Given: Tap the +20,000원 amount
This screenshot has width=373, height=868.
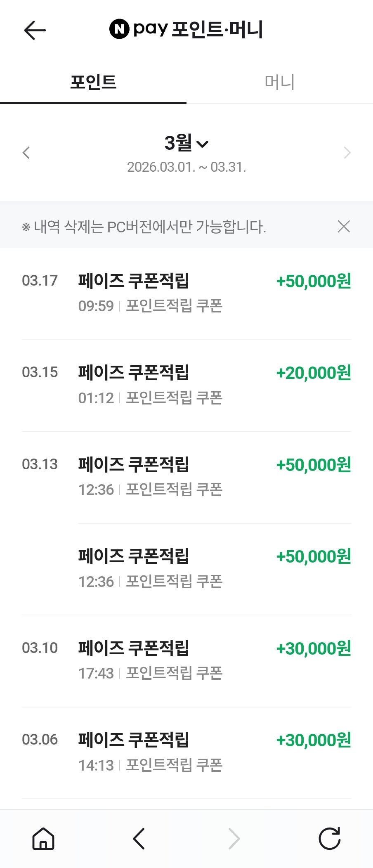Looking at the screenshot, I should 314,373.
